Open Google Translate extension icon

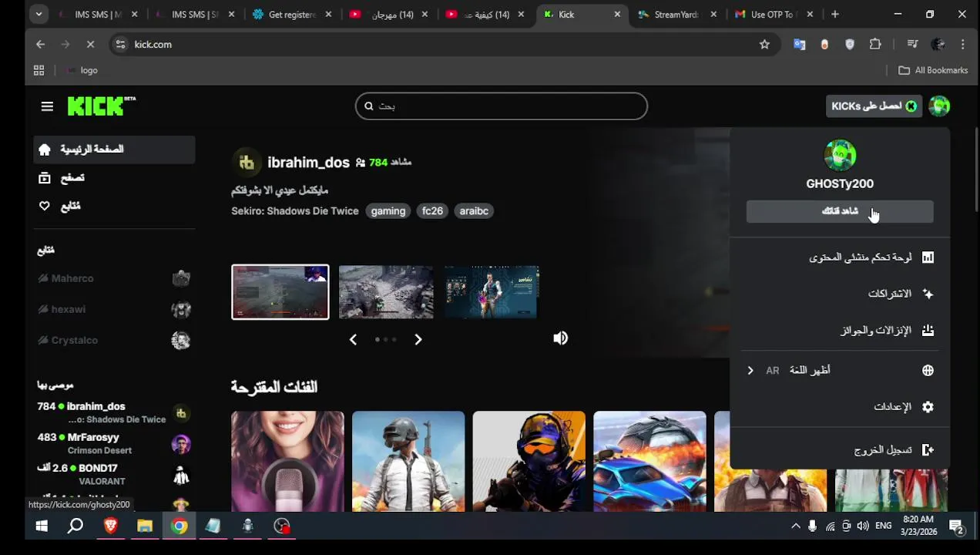tap(800, 45)
